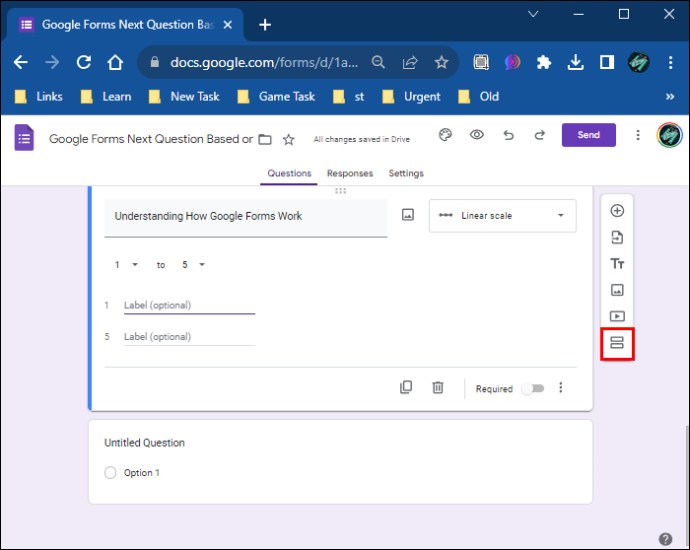The image size is (690, 550).
Task: Show hidden bookmarks with the chevron
Action: pos(670,96)
